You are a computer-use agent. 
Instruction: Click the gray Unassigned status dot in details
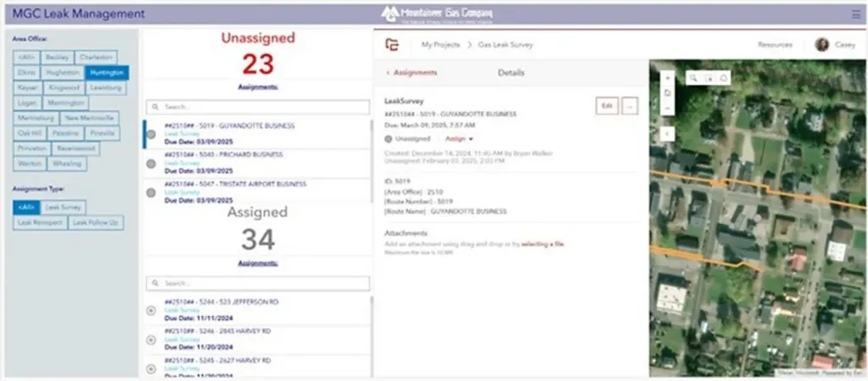[x=388, y=139]
